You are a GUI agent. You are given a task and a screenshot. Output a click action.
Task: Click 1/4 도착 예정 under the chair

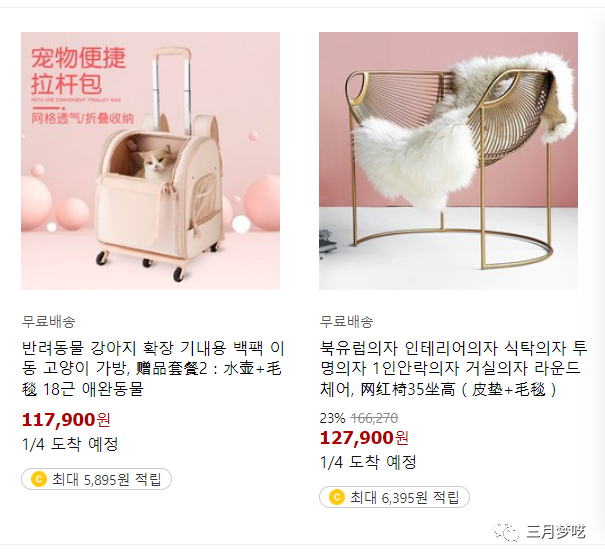(x=368, y=462)
